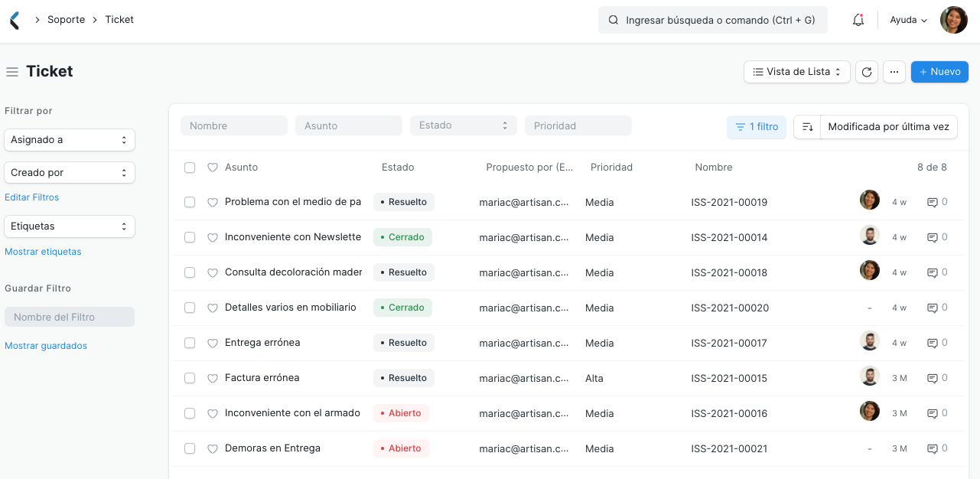Like the 'Detalles varios en mobiliario' heart icon
Screen dimensions: 980x479
click(x=213, y=308)
